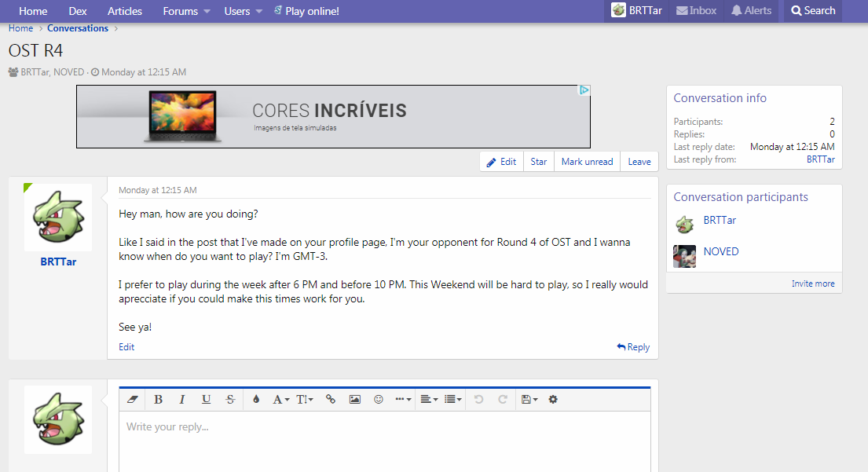Click the OST R4 conversation title

click(35, 50)
